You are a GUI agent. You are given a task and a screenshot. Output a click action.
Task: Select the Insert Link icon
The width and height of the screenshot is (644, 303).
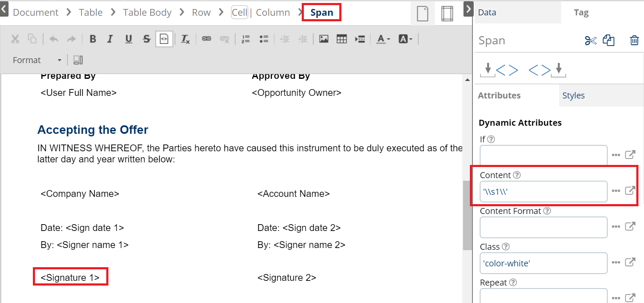[207, 39]
